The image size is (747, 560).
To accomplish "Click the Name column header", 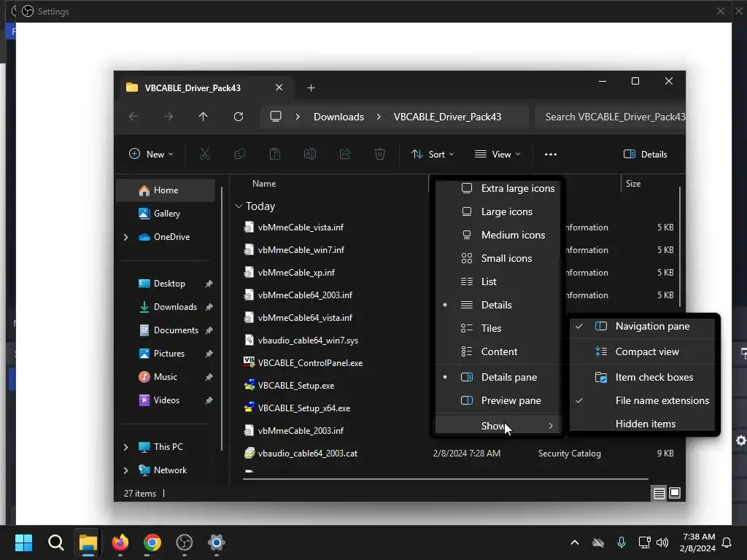I will point(264,183).
